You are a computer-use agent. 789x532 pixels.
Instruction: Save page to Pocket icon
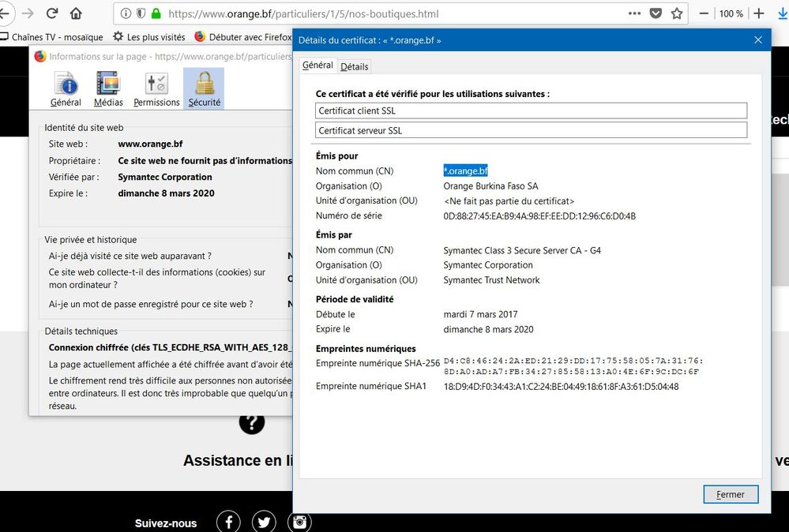656,13
